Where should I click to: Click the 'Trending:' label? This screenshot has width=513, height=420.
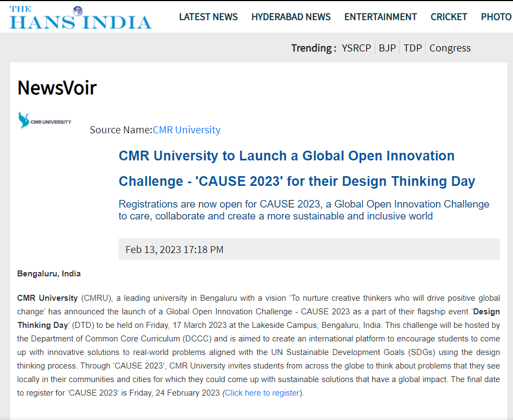pyautogui.click(x=314, y=48)
